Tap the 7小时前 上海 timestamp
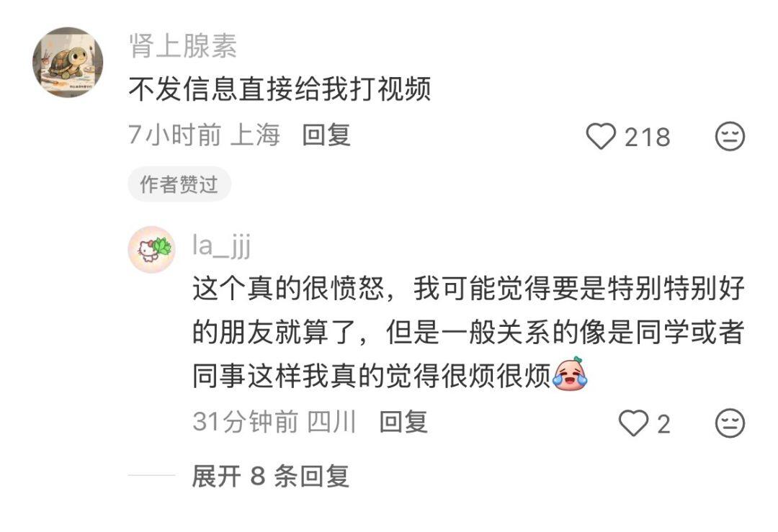Screen dimensions: 778x532 click(x=204, y=135)
